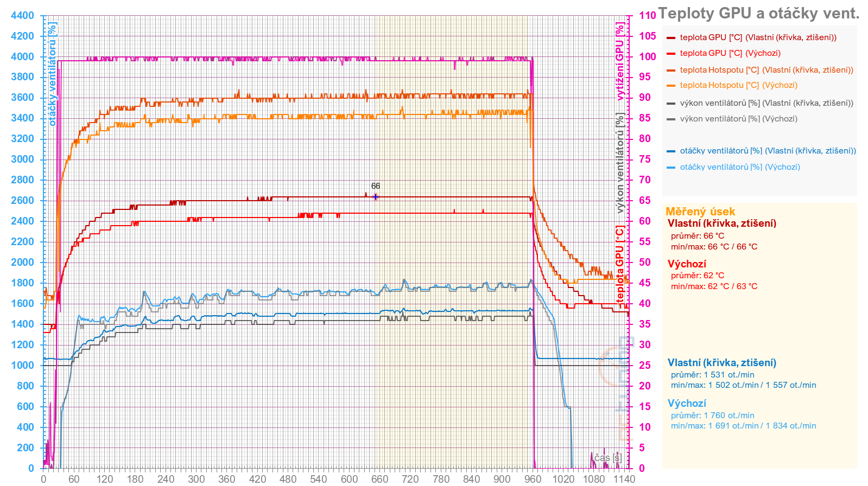
Task: Click the 'výkon ventilátorů [%]' axis label
Action: [x=620, y=163]
